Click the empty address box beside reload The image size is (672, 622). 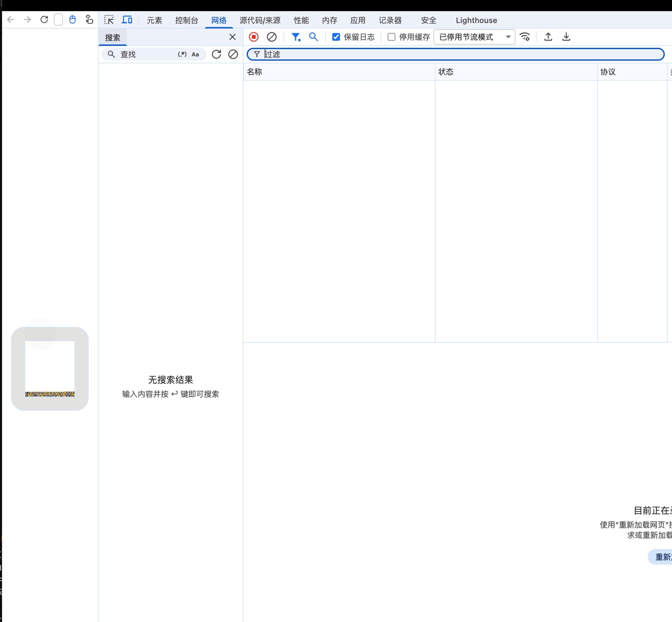(x=58, y=20)
